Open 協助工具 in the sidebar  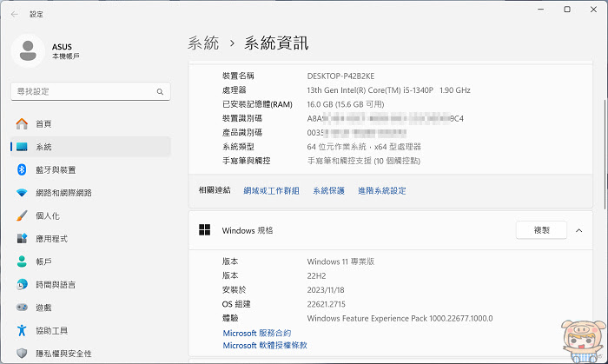(x=90, y=330)
